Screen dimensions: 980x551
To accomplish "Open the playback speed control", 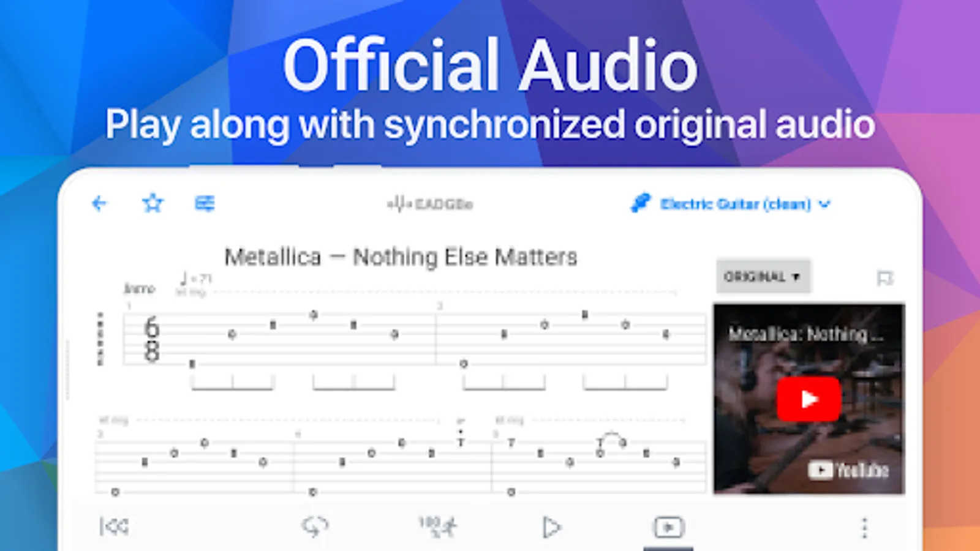I will (x=437, y=527).
